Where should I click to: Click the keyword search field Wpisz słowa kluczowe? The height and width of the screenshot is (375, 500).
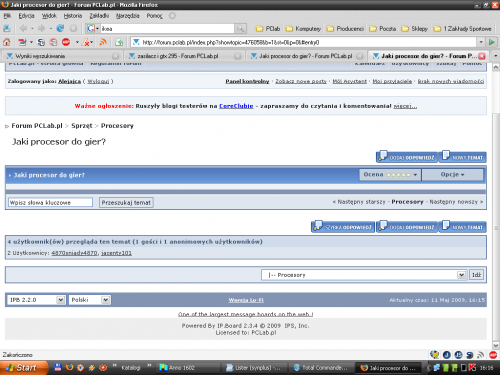coord(50,202)
